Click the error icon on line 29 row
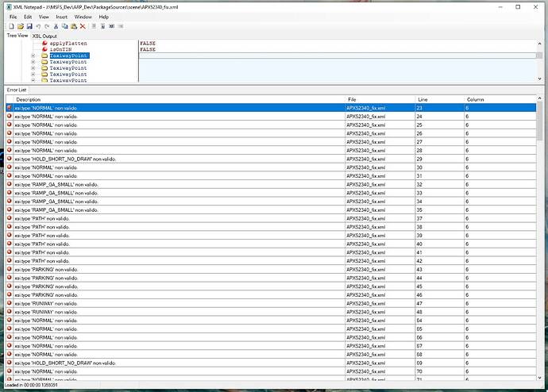 click(x=10, y=159)
